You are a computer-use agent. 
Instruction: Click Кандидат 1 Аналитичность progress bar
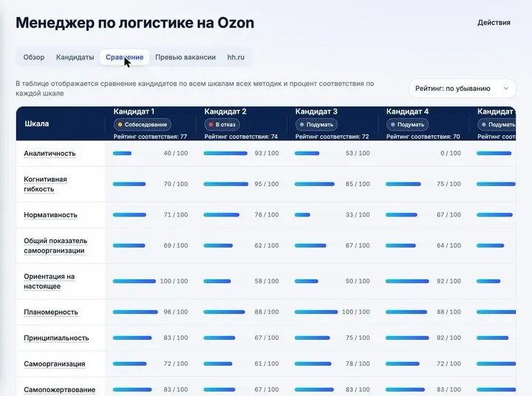coord(122,154)
